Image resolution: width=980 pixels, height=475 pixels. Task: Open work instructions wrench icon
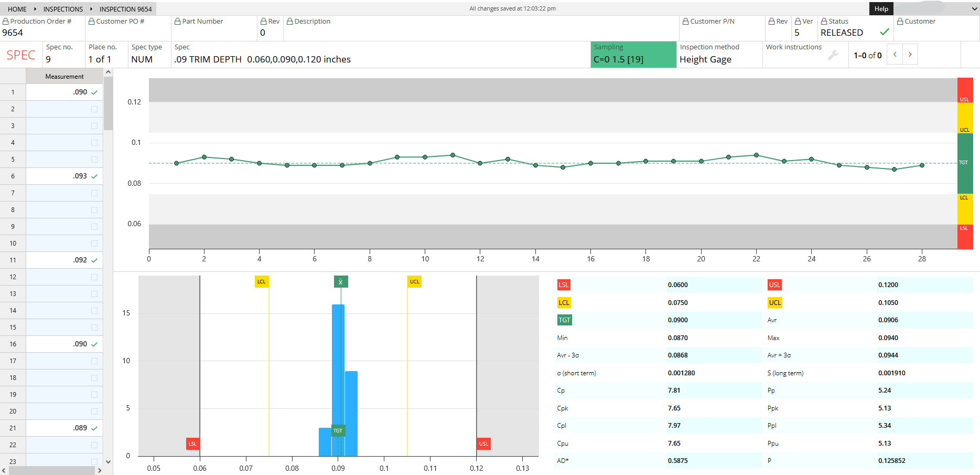point(833,55)
